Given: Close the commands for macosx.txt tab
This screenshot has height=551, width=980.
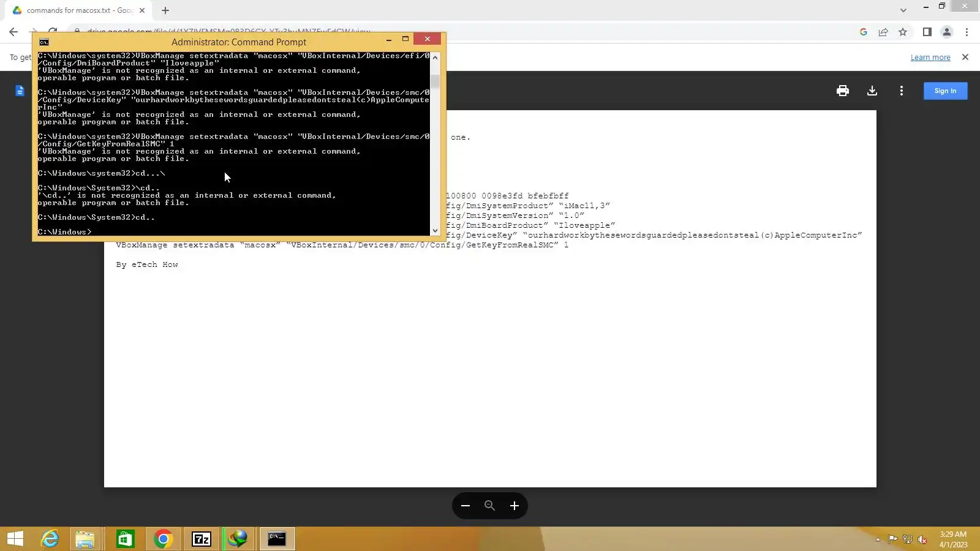Looking at the screenshot, I should click(x=142, y=10).
